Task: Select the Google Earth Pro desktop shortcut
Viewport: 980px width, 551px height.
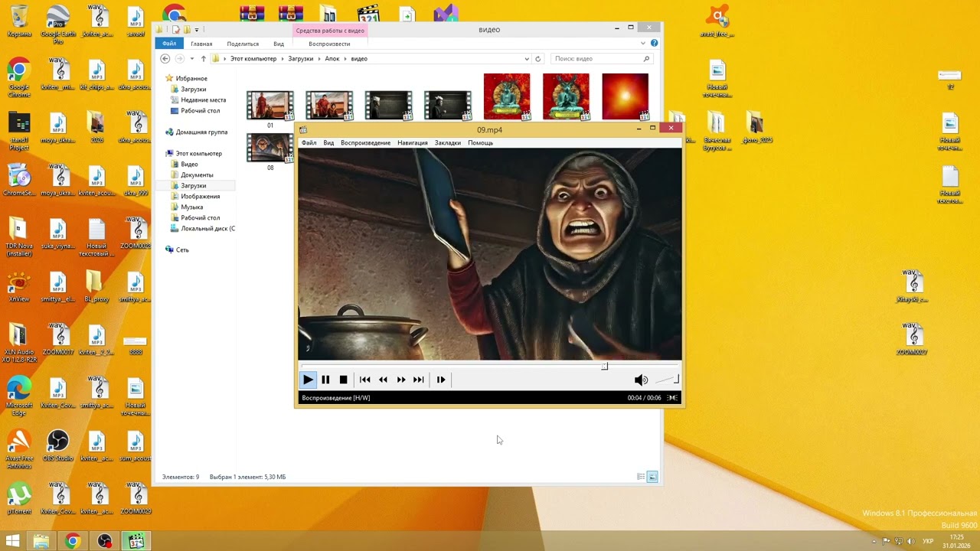Action: click(57, 24)
